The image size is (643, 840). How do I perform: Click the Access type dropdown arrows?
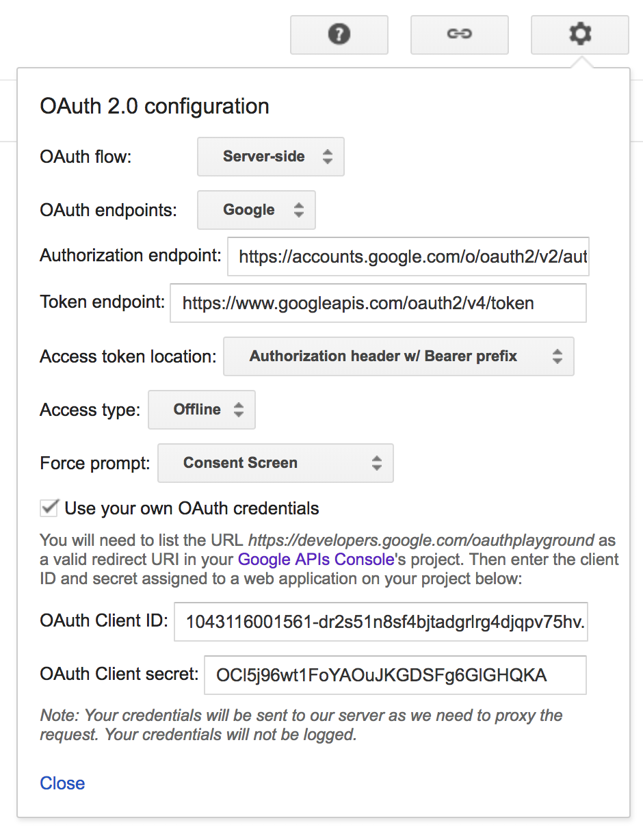[238, 410]
